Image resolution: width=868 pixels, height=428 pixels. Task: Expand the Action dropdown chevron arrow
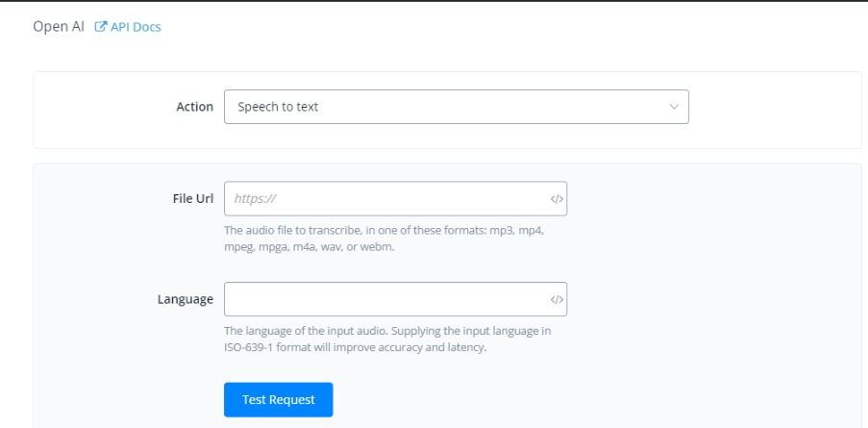pyautogui.click(x=674, y=107)
